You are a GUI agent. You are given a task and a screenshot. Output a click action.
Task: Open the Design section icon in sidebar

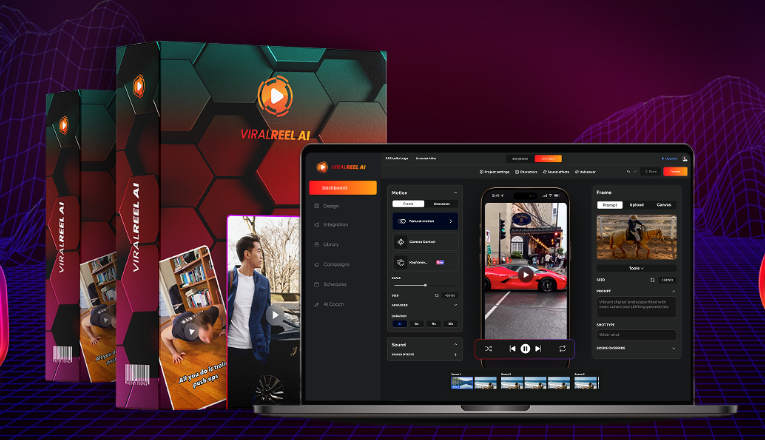tap(317, 206)
